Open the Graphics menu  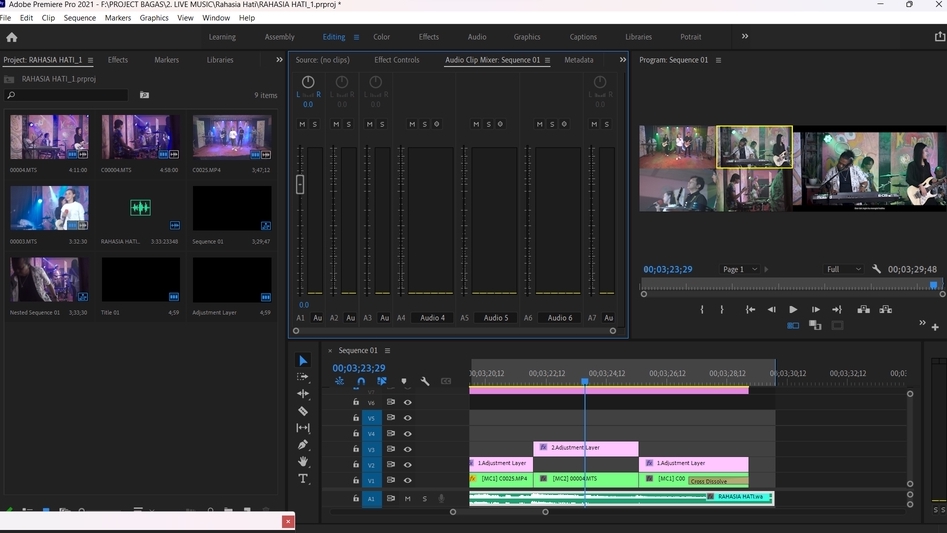pos(154,18)
